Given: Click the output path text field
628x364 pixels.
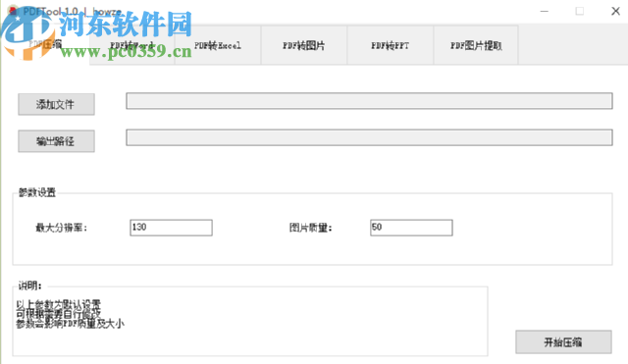Looking at the screenshot, I should pyautogui.click(x=369, y=137).
